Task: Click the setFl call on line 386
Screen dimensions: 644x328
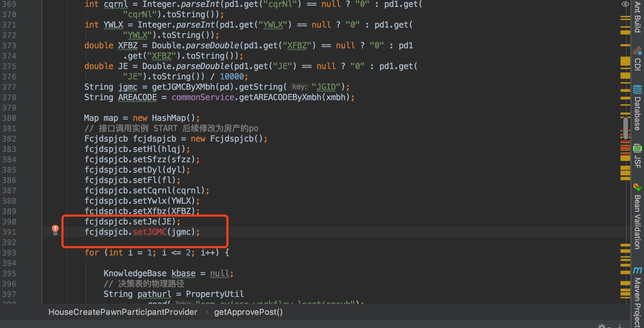Action: click(x=145, y=180)
